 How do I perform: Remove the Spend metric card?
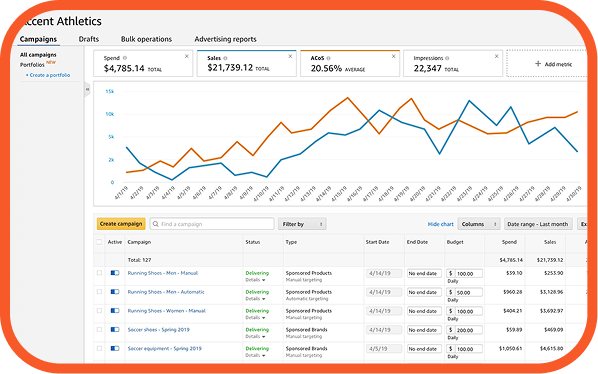click(x=187, y=56)
